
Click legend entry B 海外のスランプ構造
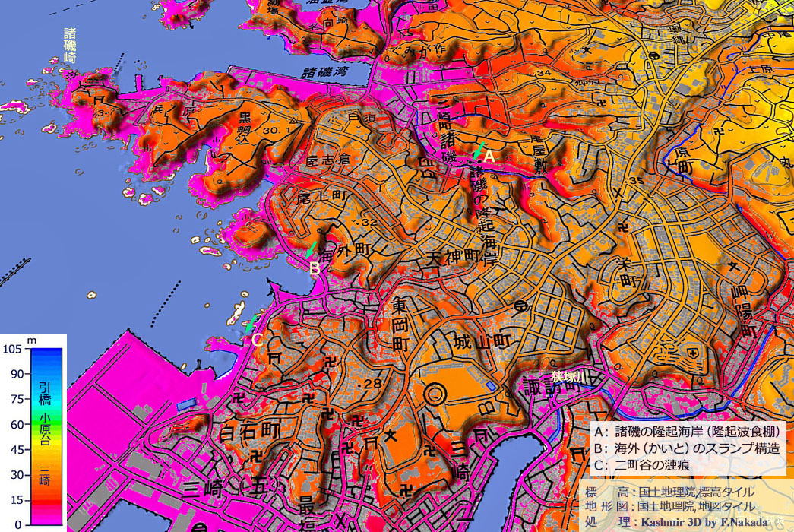pyautogui.click(x=688, y=448)
